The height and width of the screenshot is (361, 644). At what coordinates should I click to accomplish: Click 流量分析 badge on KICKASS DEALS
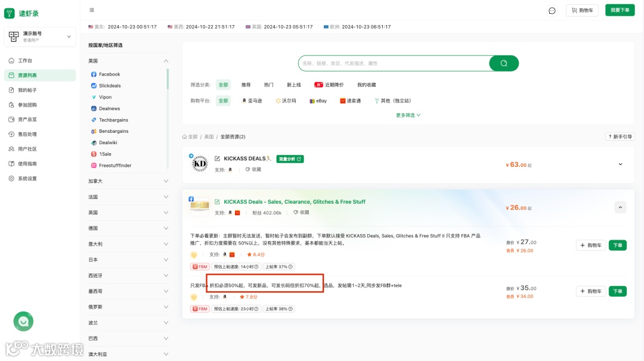[x=290, y=159]
